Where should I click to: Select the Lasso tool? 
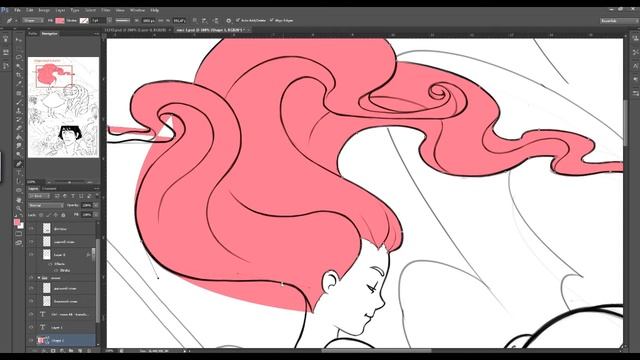pos(19,57)
